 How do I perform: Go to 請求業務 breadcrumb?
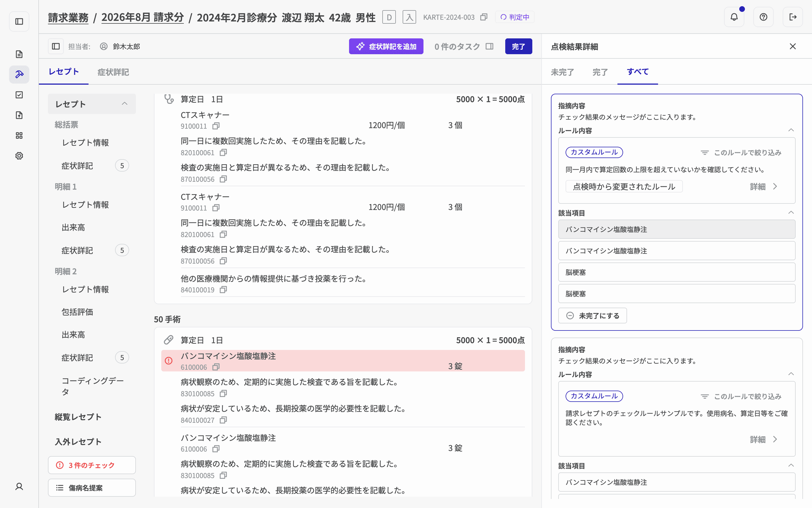(68, 17)
